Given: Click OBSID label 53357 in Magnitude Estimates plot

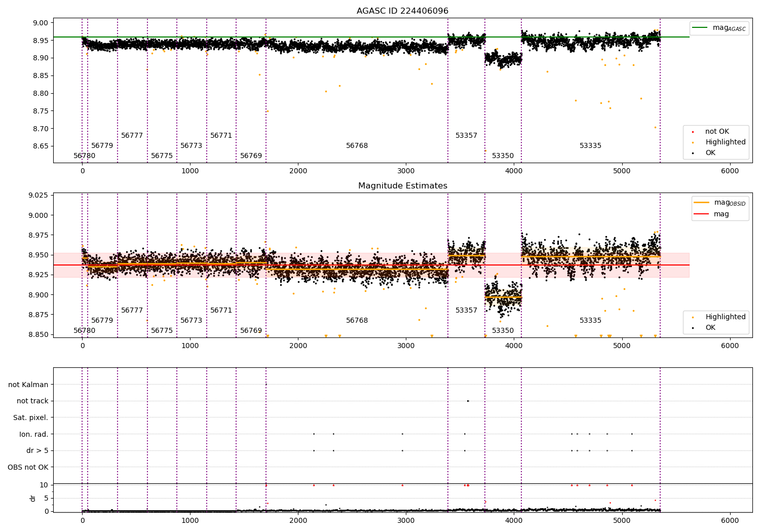Looking at the screenshot, I should pyautogui.click(x=466, y=311).
